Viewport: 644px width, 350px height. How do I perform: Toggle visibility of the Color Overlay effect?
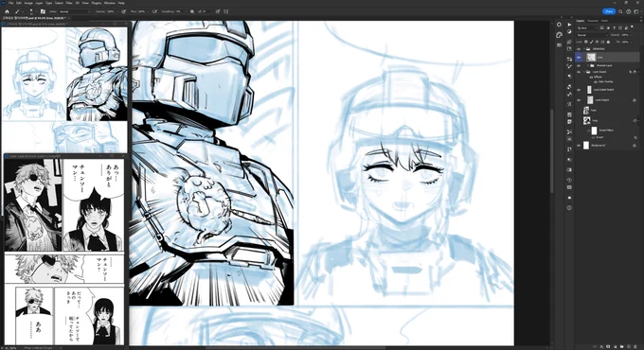(x=596, y=81)
